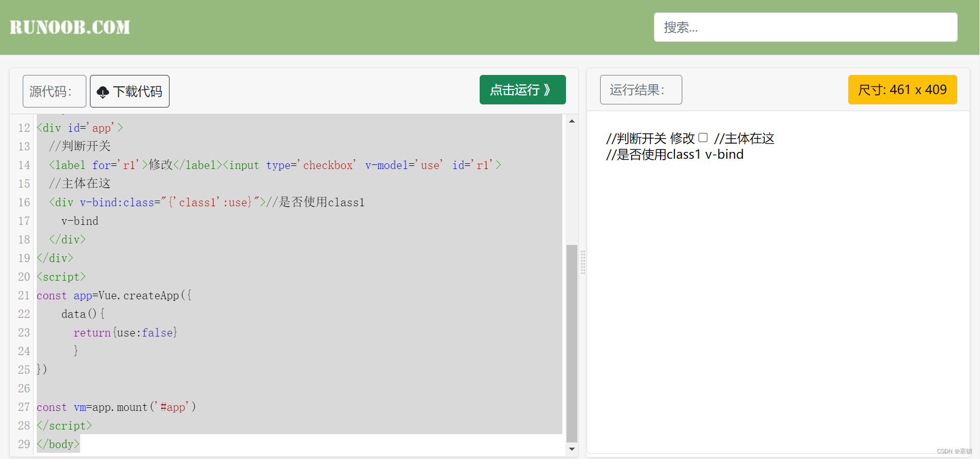Viewport: 980px width, 459px height.
Task: Click //判断开关 text in the result pane
Action: (x=636, y=139)
